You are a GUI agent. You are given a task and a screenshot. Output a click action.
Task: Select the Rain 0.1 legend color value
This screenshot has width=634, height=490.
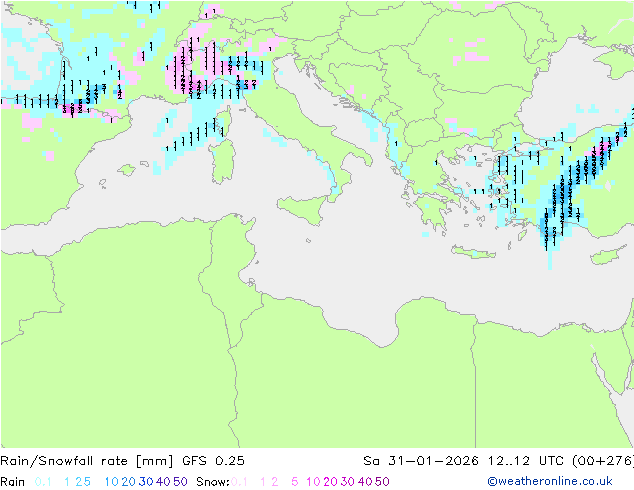click(x=43, y=482)
